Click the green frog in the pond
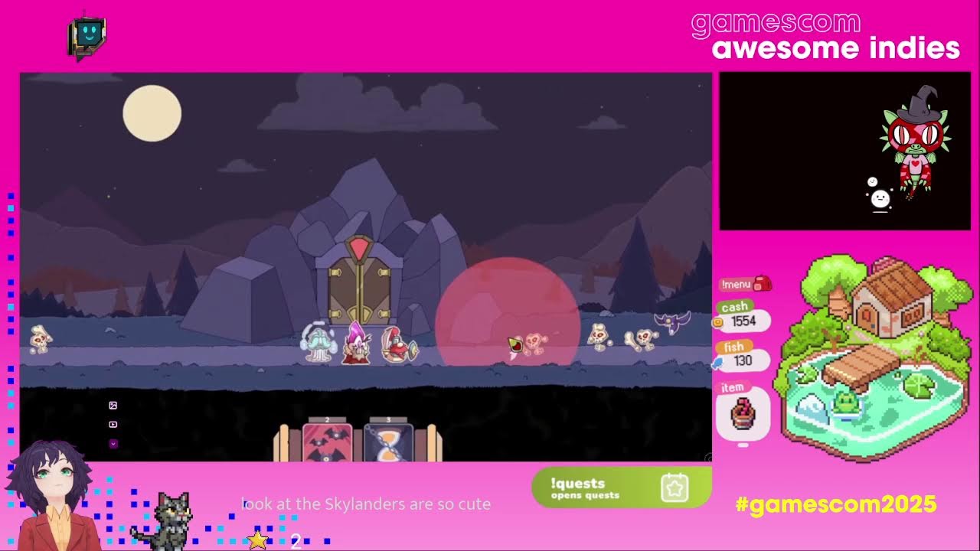This screenshot has height=551, width=980. [845, 402]
